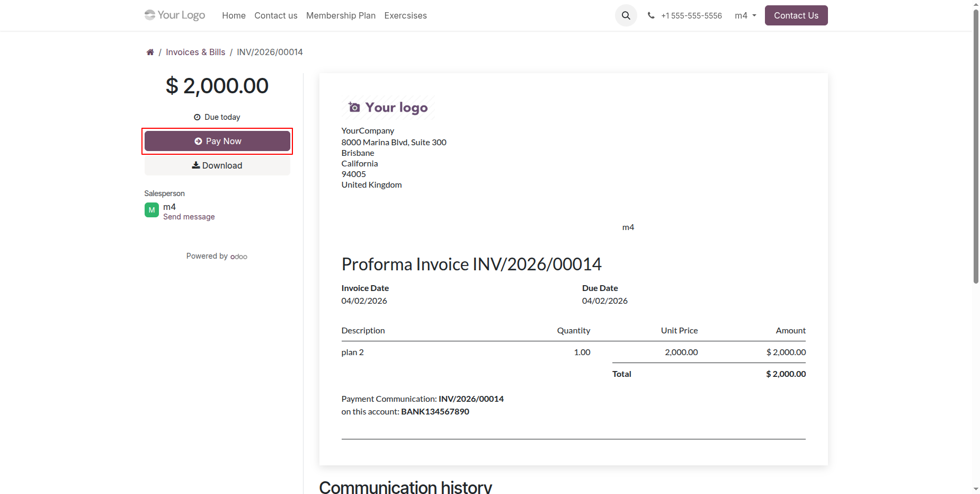Image resolution: width=980 pixels, height=494 pixels.
Task: Call the +1 555-555-5556 phone link
Action: [691, 15]
